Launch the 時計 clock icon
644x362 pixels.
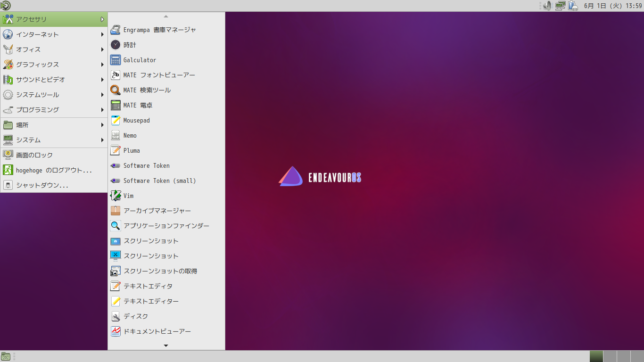point(116,45)
